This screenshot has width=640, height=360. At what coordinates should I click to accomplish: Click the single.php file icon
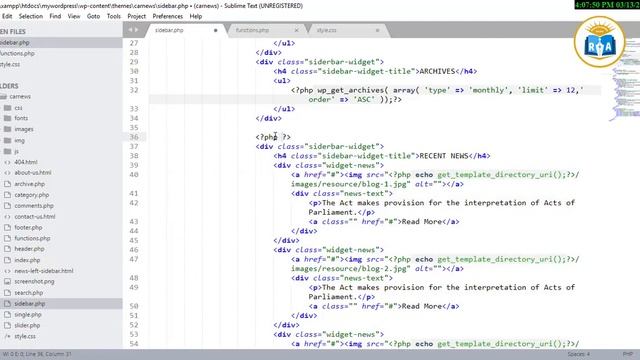tap(7, 315)
